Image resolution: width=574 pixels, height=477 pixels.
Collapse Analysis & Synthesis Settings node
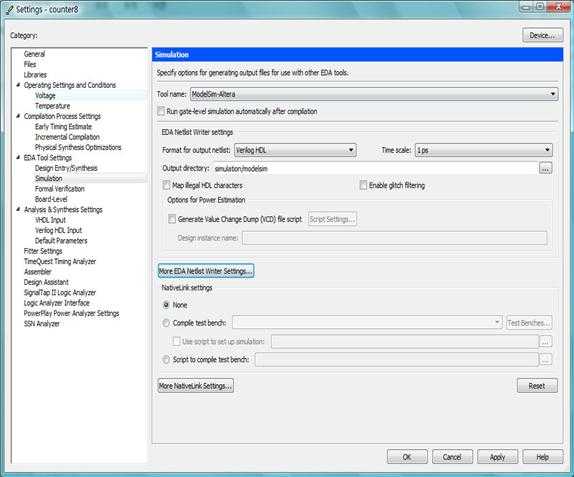tap(18, 209)
